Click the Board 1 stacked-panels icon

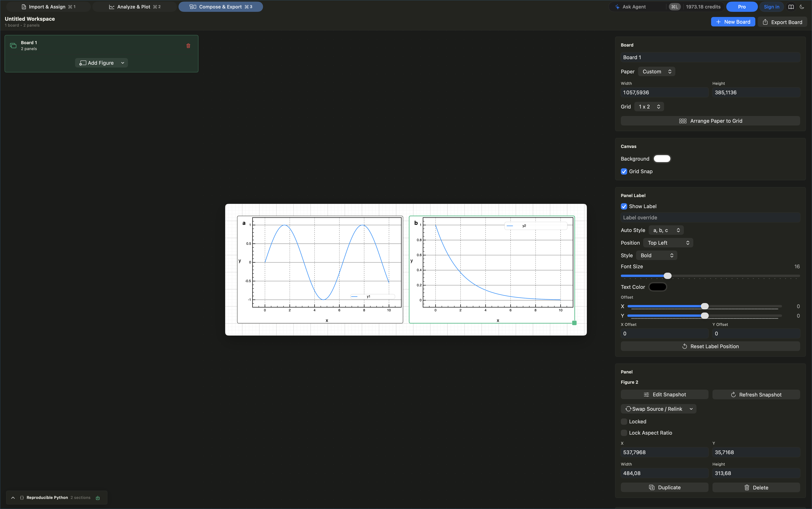[13, 45]
